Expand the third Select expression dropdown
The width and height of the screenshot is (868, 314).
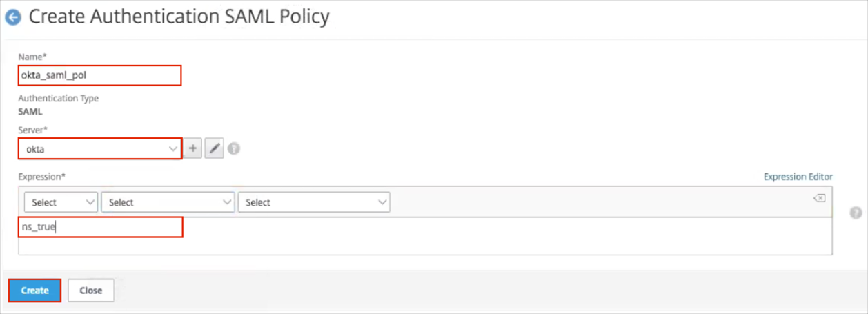314,202
